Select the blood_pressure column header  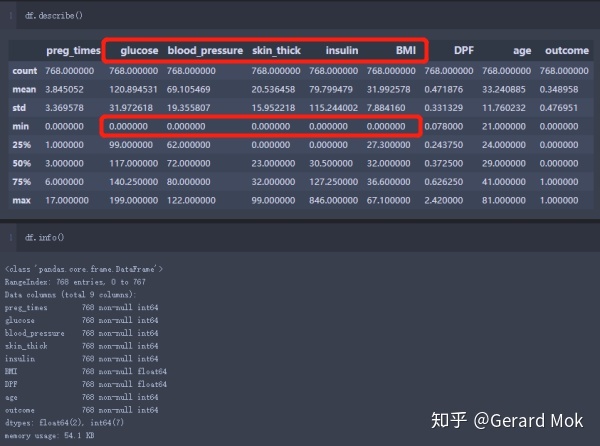click(205, 50)
